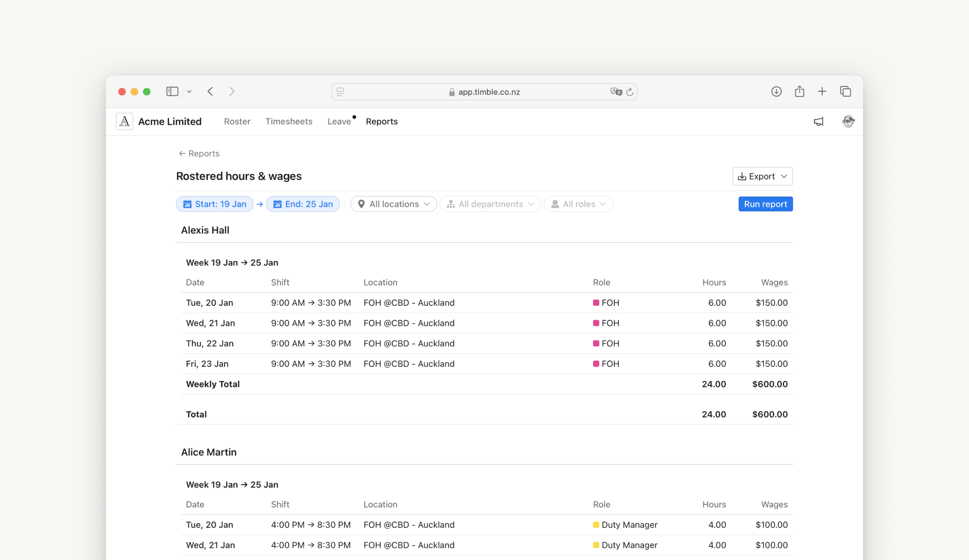Go back with browser back arrow
Screen dimensions: 969x560
(210, 91)
